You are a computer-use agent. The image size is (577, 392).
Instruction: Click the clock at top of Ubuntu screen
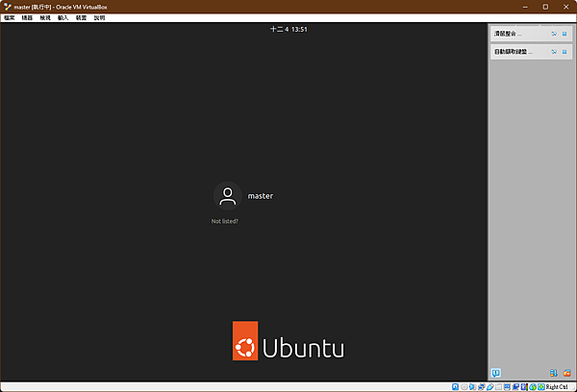pos(288,30)
